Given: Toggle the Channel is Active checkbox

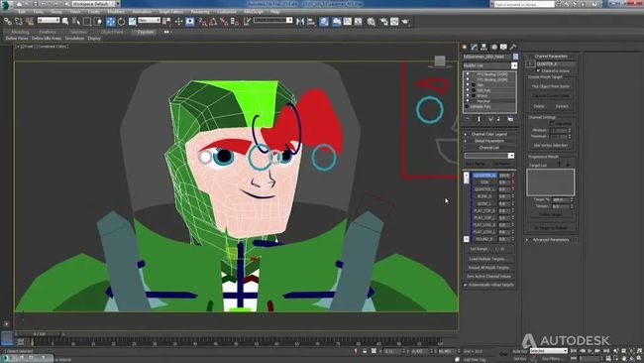Looking at the screenshot, I should 538,70.
